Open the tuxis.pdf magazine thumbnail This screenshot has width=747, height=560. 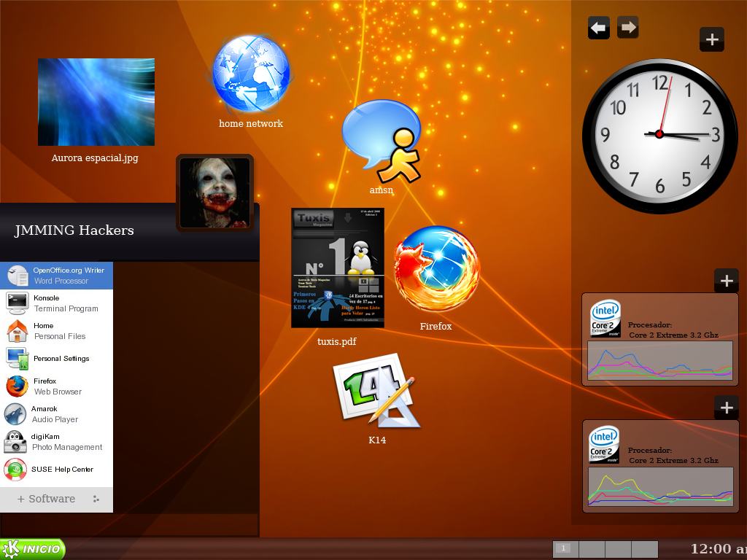(x=337, y=268)
